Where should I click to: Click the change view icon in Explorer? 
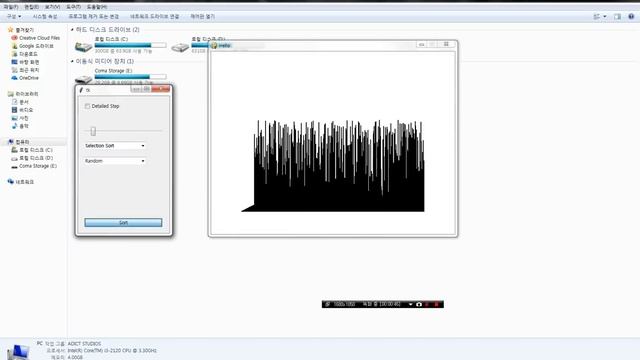[597, 16]
